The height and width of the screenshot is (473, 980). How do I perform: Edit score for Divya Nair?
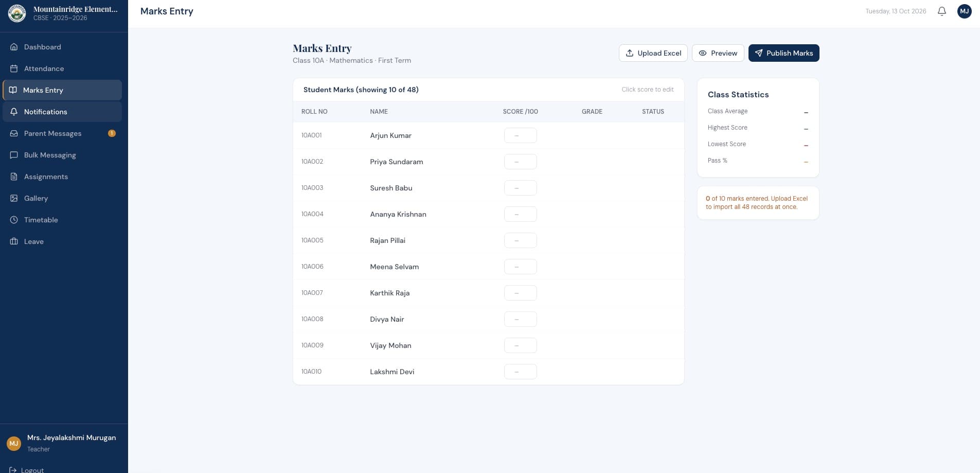point(521,319)
